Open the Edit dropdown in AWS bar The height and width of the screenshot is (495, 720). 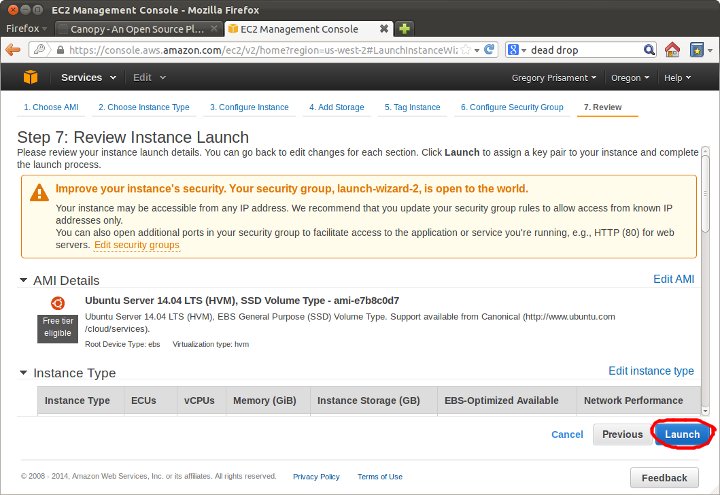(x=149, y=78)
